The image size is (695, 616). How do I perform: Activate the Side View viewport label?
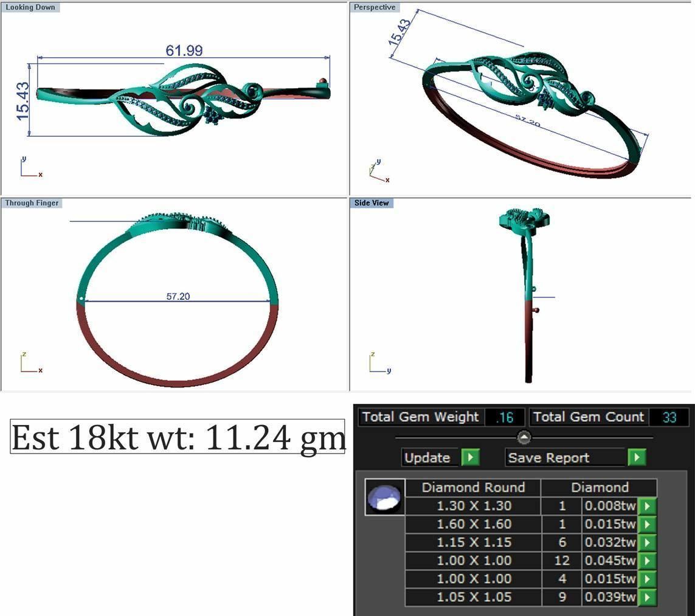pyautogui.click(x=372, y=203)
